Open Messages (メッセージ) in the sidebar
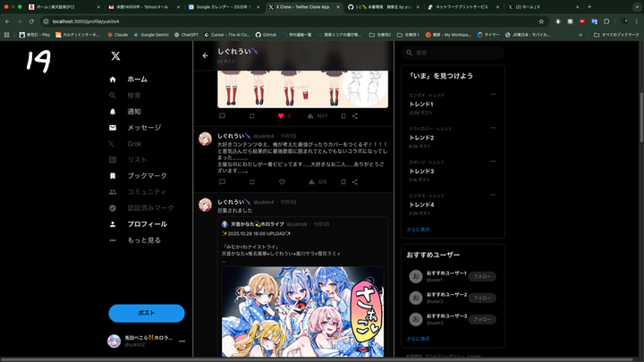 (135, 128)
